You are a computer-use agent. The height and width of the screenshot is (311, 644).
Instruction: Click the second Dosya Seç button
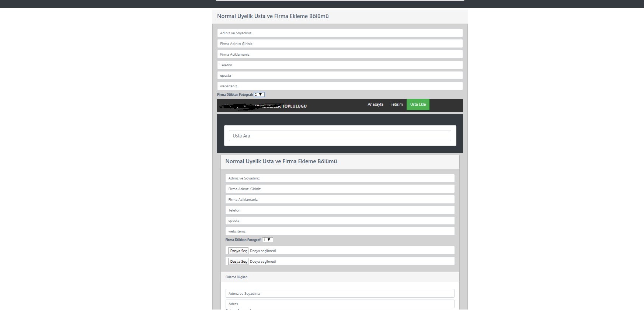(239, 262)
